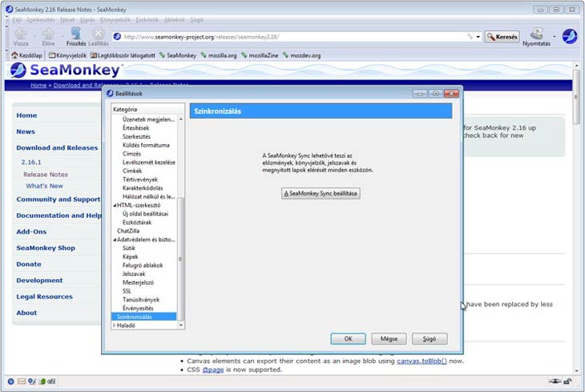The height and width of the screenshot is (392, 585).
Task: Click the SeaMonkey Sync beállítása button
Action: (321, 193)
